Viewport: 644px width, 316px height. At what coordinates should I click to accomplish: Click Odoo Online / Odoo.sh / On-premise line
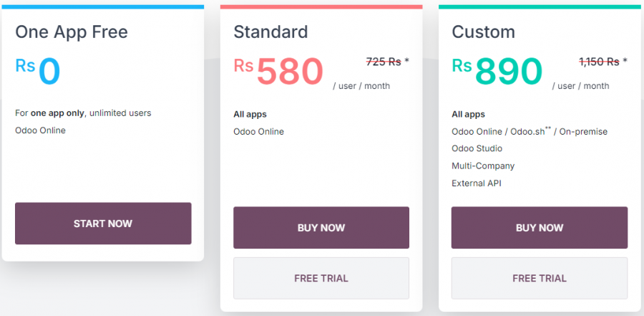[529, 131]
